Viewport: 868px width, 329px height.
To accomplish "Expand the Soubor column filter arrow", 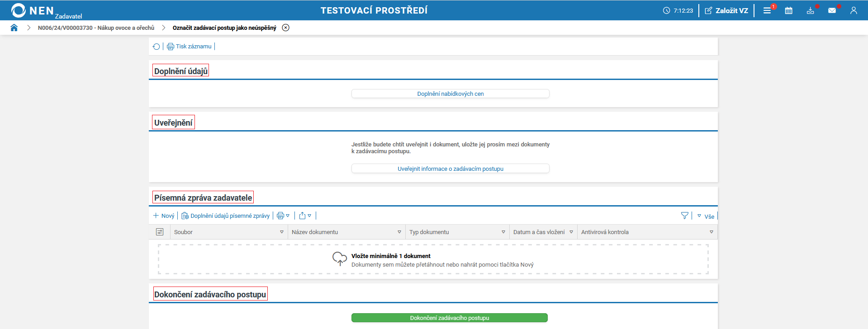I will (x=282, y=232).
